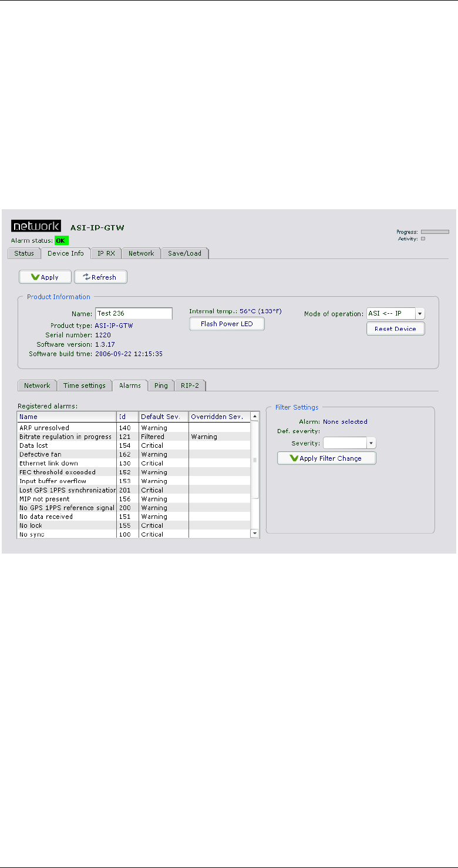Select the No sync alarm row

click(x=134, y=534)
